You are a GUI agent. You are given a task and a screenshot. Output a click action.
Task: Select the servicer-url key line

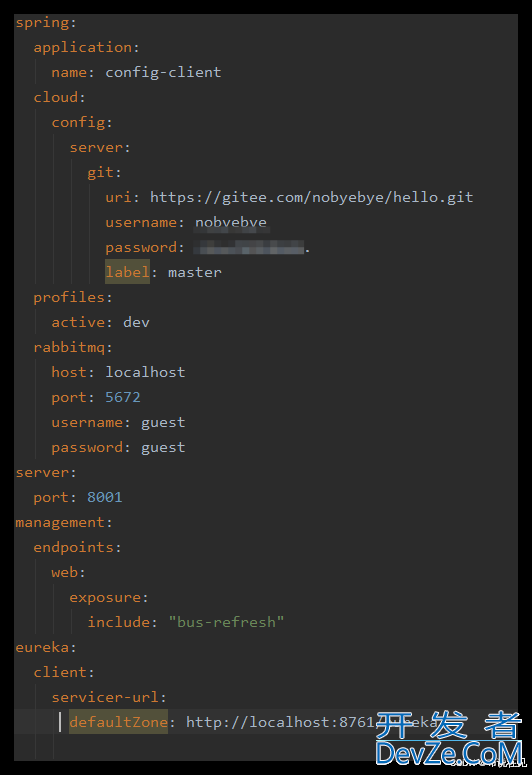(x=109, y=697)
